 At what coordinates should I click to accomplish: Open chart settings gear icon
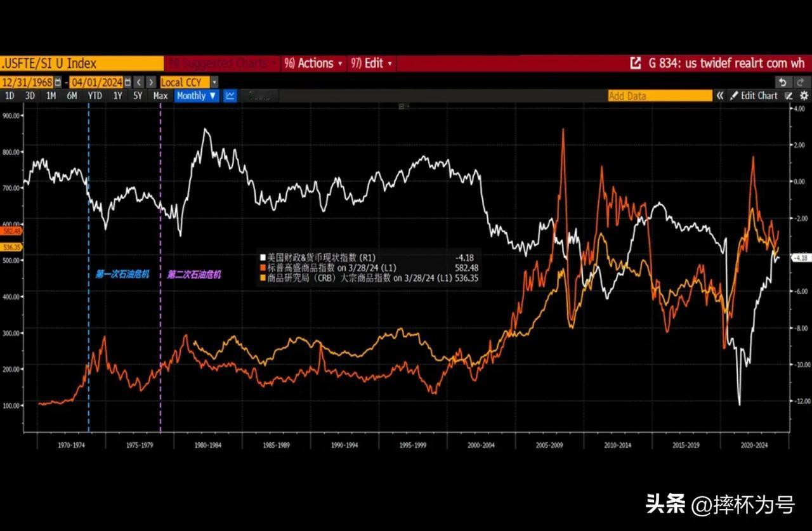pos(804,96)
